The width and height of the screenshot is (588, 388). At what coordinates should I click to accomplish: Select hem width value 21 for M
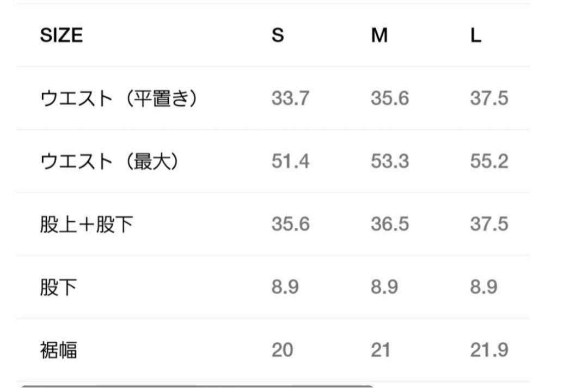pos(381,350)
